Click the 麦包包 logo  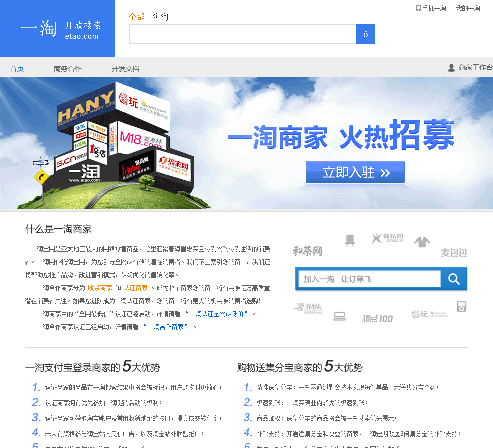tap(454, 252)
